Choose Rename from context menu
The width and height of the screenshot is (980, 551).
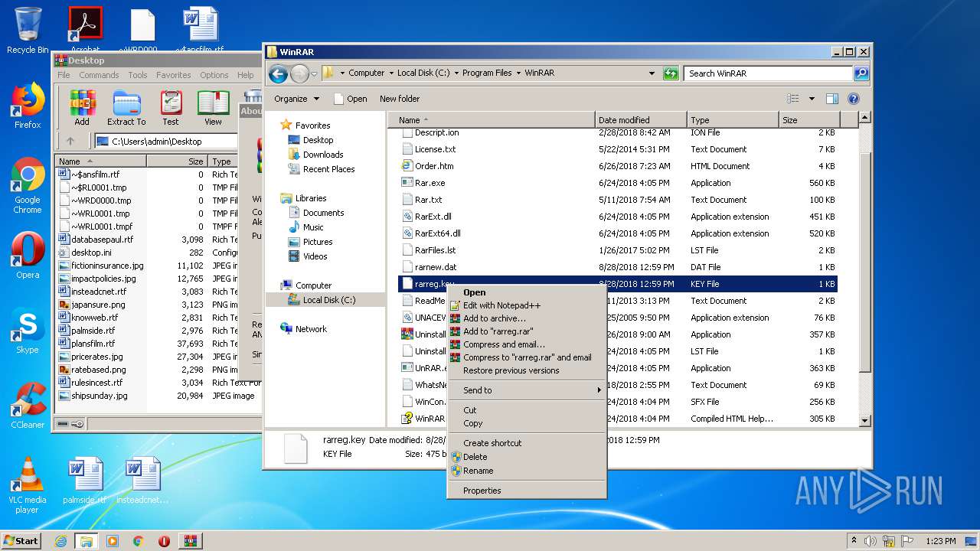527,471
